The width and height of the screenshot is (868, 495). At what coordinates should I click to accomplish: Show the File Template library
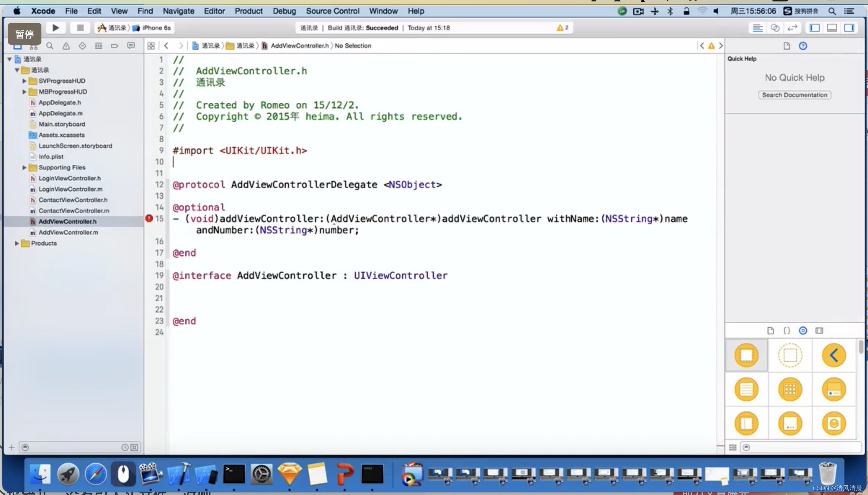point(770,330)
